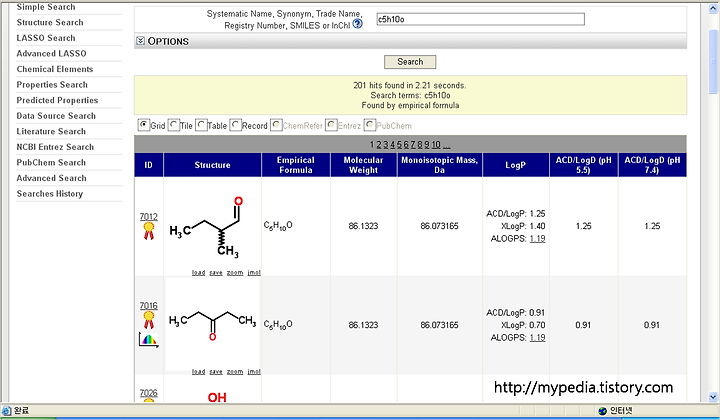Click the zoom link under 7012 structure
Viewport: 720px width, 420px height.
pyautogui.click(x=235, y=273)
